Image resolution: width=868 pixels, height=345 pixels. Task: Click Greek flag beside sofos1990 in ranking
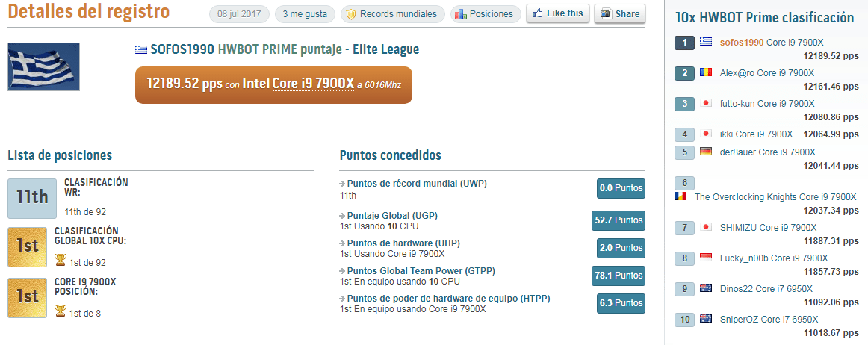706,42
